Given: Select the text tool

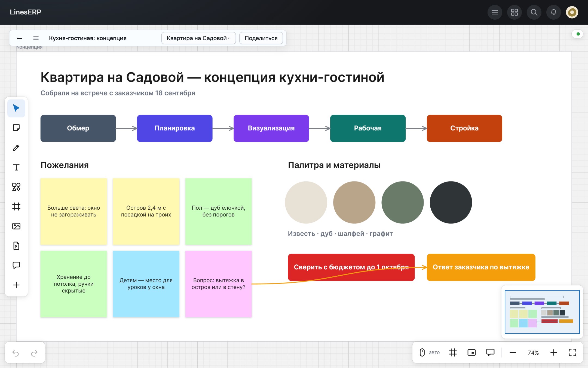Looking at the screenshot, I should (16, 167).
